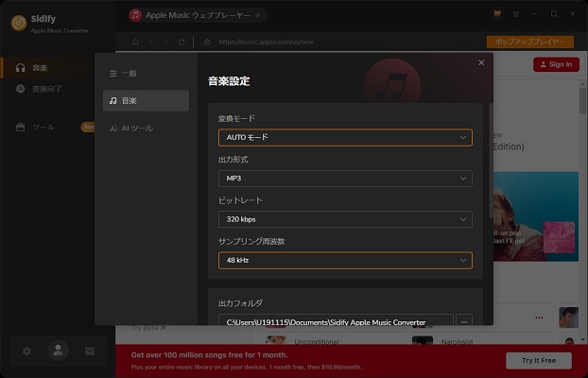Click the pink album thumbnail on the banner
Viewport: 588px width, 378px height.
[x=559, y=237]
